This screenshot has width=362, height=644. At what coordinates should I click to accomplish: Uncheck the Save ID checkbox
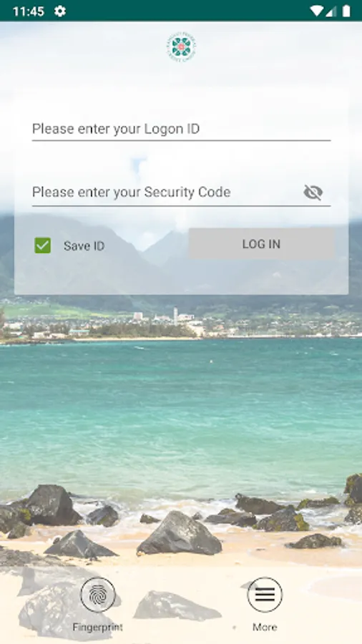(x=43, y=245)
